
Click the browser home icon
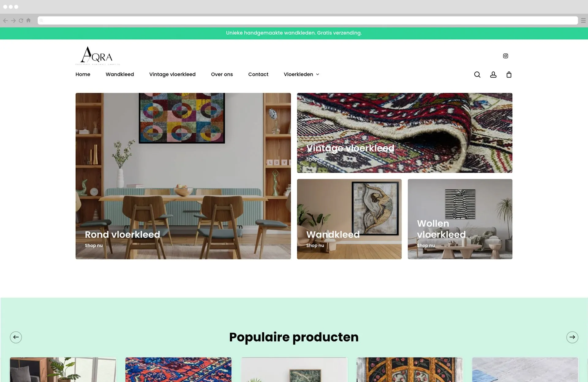(28, 20)
